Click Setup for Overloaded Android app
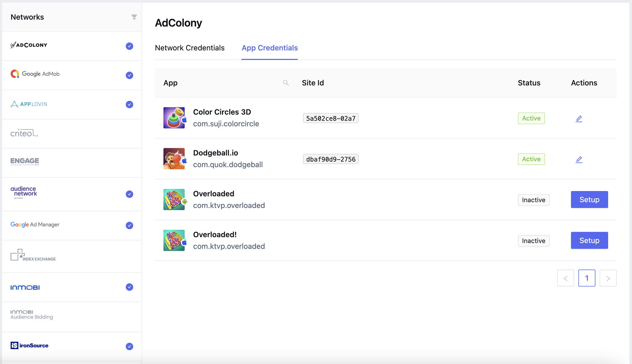Viewport: 632px width, 364px height. point(590,200)
